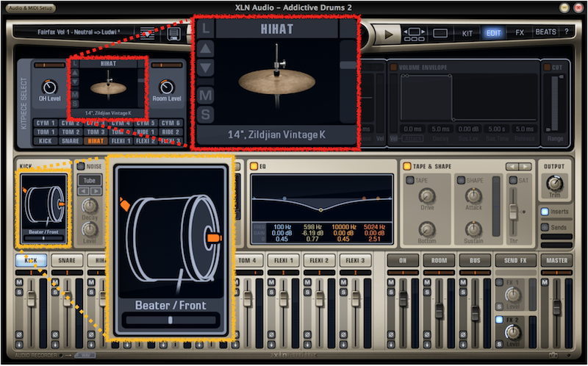Select the OH mixer channel
Image resolution: width=588 pixels, height=366 pixels.
(403, 260)
